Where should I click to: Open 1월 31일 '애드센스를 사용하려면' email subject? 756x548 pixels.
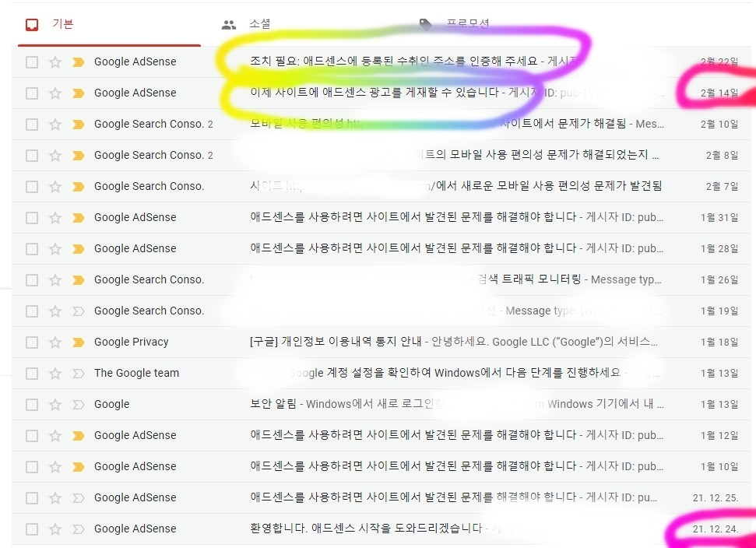[413, 217]
